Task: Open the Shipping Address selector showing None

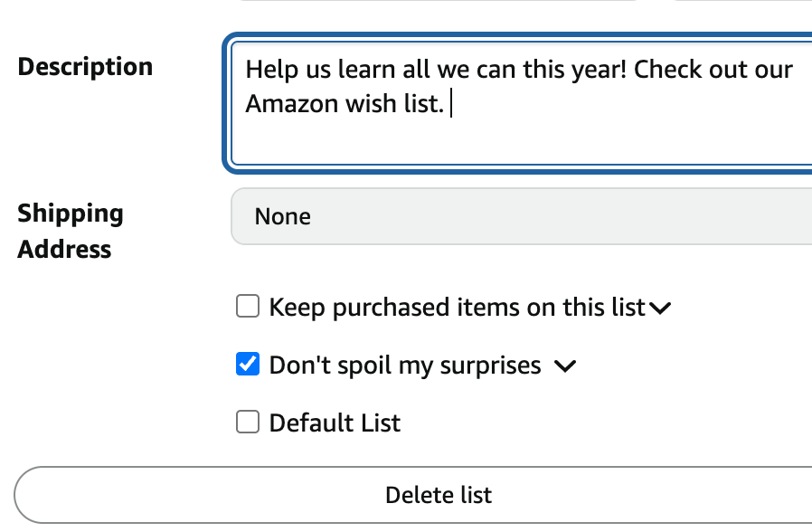Action: (520, 216)
